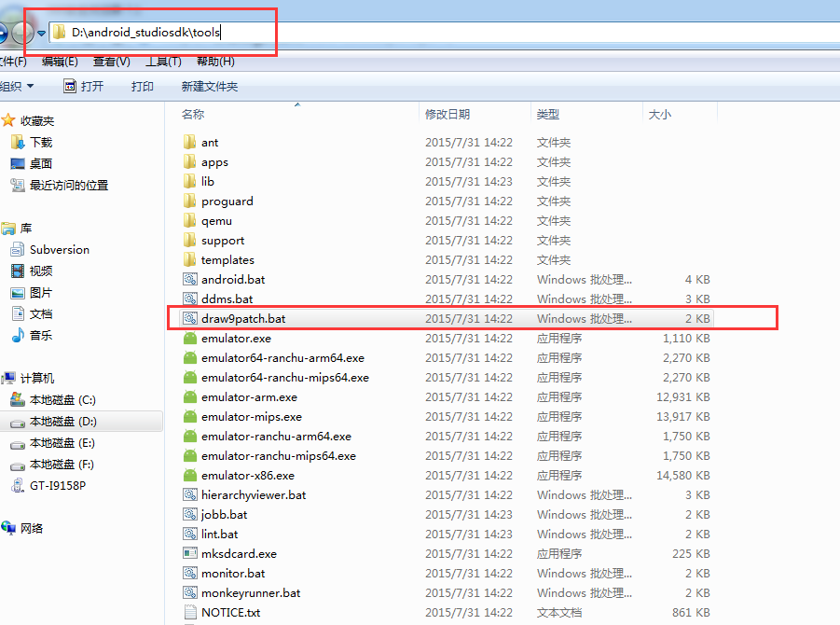This screenshot has width=840, height=625.
Task: Open the 查看(V) menu
Action: (x=112, y=62)
